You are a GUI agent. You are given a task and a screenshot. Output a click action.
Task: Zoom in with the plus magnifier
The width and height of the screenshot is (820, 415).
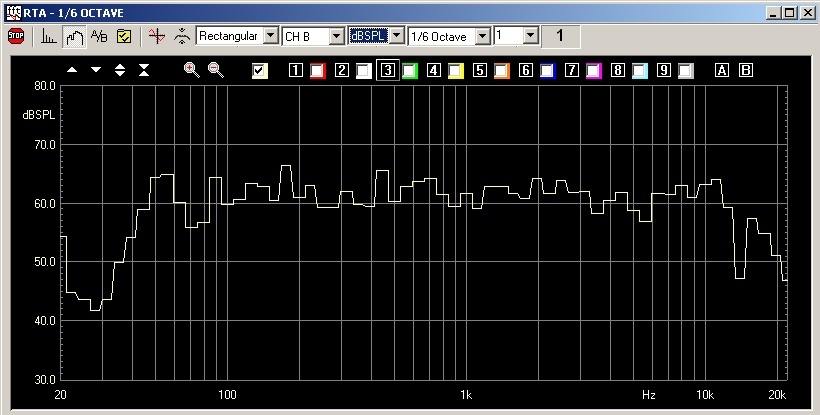[x=192, y=70]
